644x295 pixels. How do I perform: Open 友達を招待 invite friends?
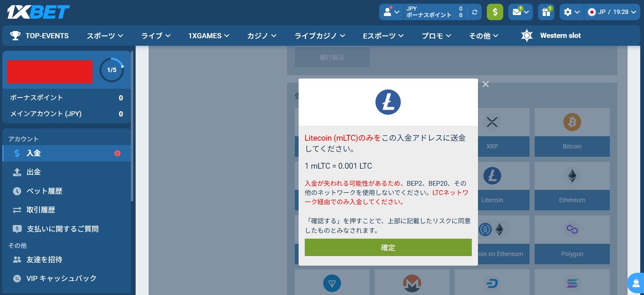[x=67, y=260]
